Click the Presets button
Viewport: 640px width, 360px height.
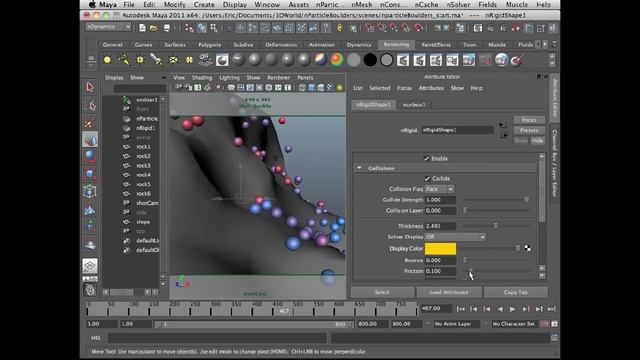pos(529,130)
